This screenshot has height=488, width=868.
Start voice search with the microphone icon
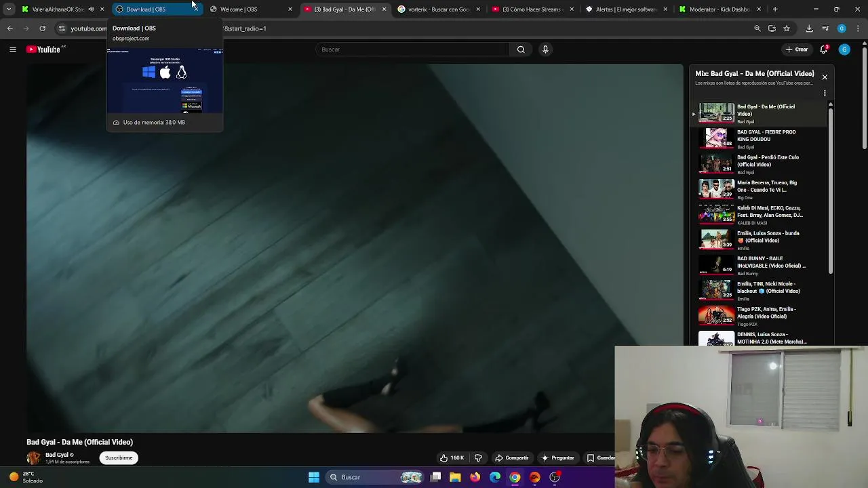click(x=545, y=49)
